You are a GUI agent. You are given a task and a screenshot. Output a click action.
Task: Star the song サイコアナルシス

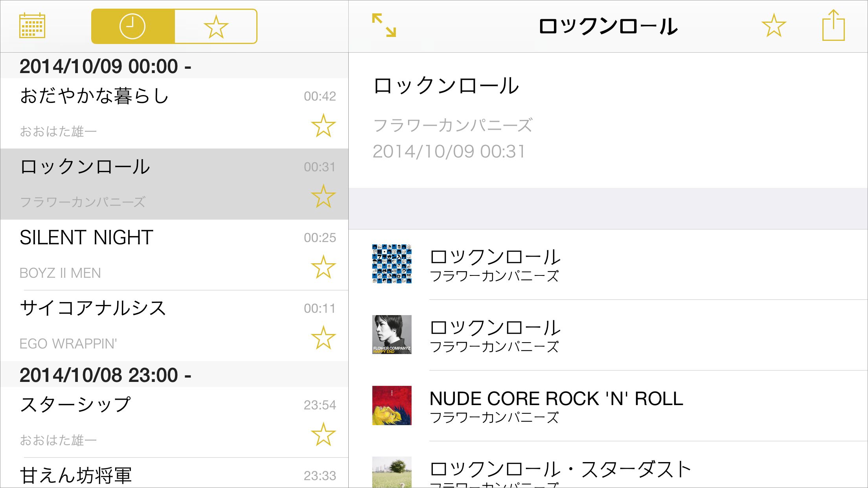coord(323,338)
